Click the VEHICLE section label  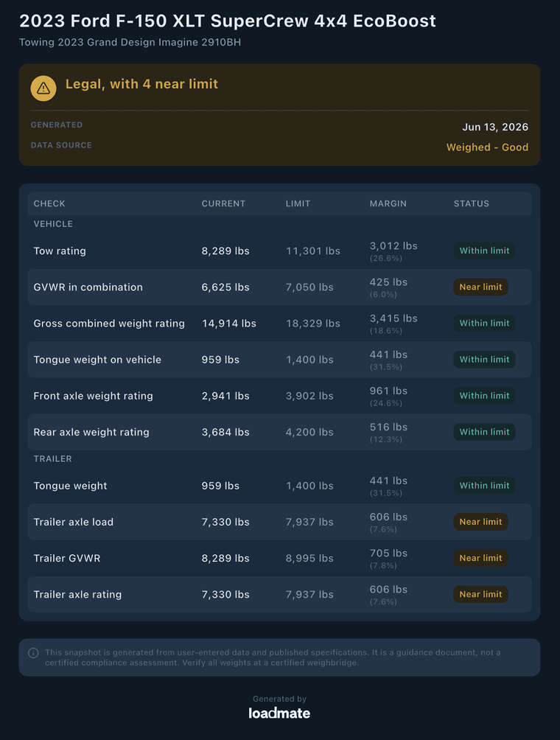coord(53,224)
